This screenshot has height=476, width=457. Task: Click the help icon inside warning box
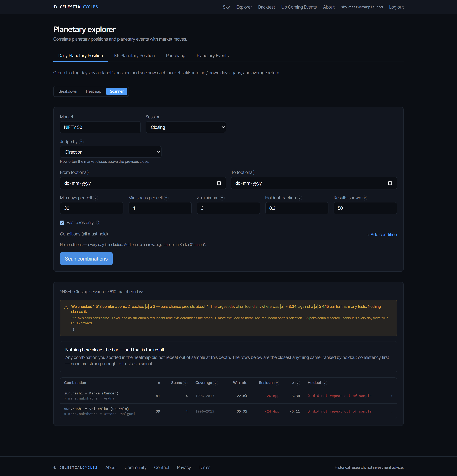click(x=74, y=330)
